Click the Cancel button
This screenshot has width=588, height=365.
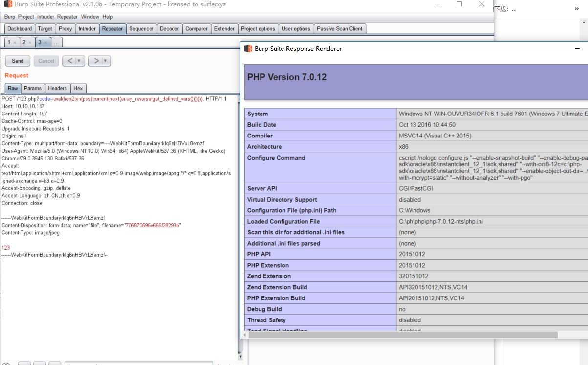pyautogui.click(x=46, y=61)
